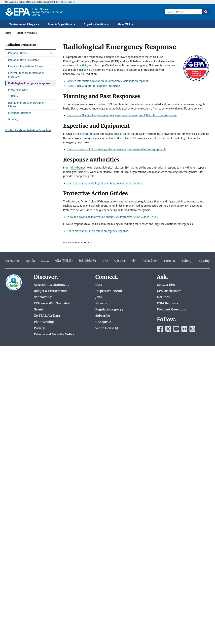Open Newsroom footer link

click(x=103, y=303)
